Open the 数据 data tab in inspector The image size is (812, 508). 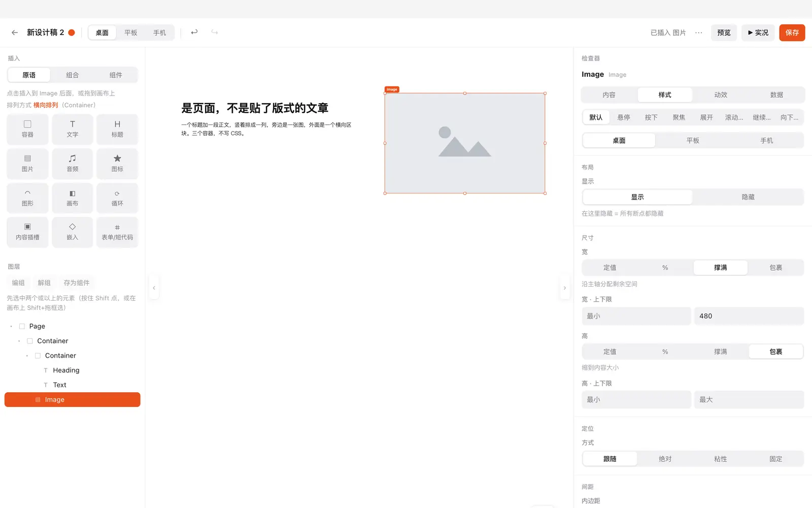[776, 95]
